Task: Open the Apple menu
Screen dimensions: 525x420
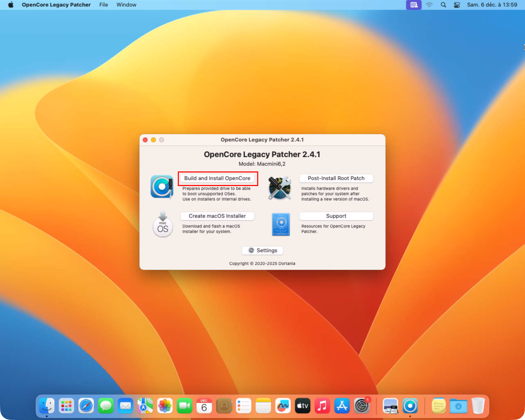Action: pos(11,5)
